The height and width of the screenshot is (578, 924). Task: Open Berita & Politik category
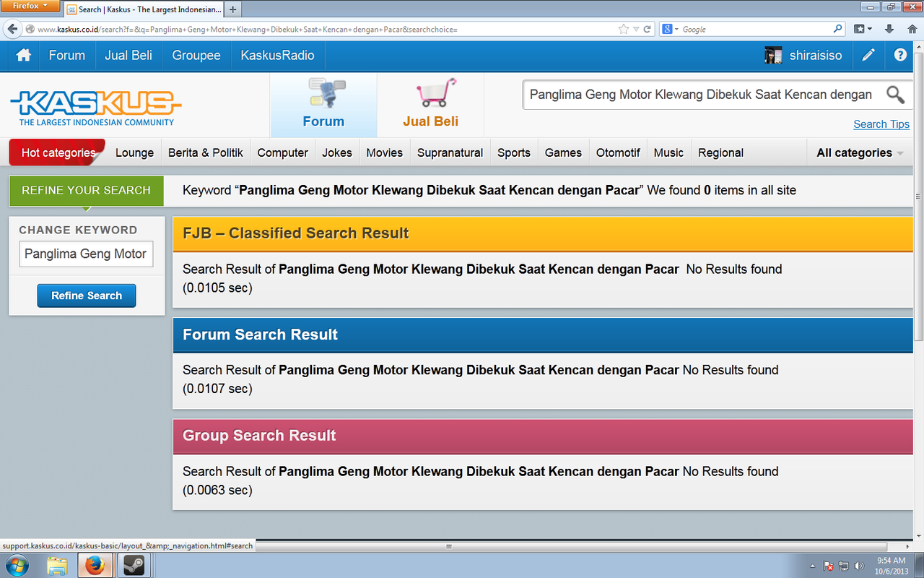tap(206, 153)
